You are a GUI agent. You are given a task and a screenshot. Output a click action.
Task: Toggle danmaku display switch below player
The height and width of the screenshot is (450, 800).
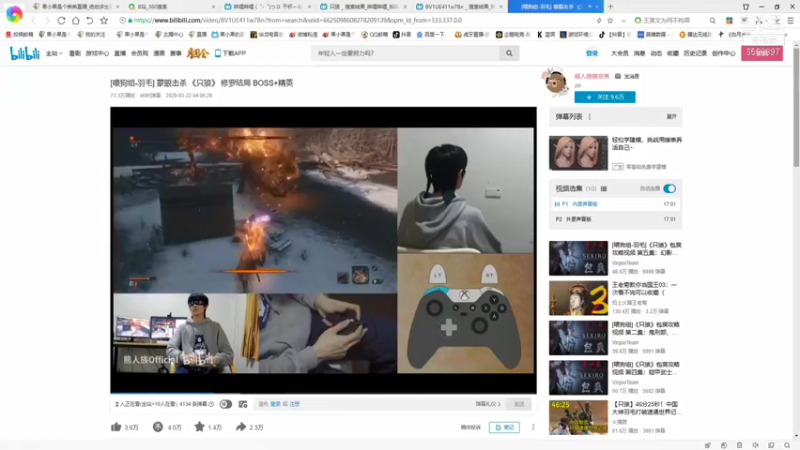226,404
